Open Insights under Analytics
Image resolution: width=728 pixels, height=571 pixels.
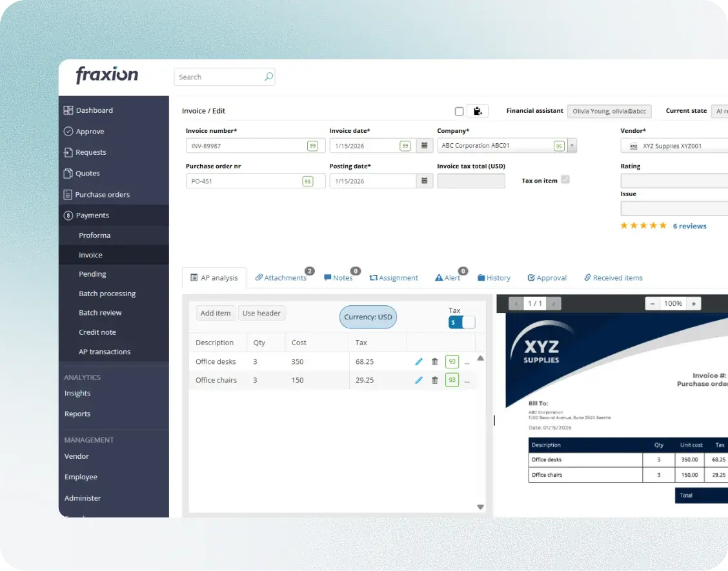[x=77, y=393]
